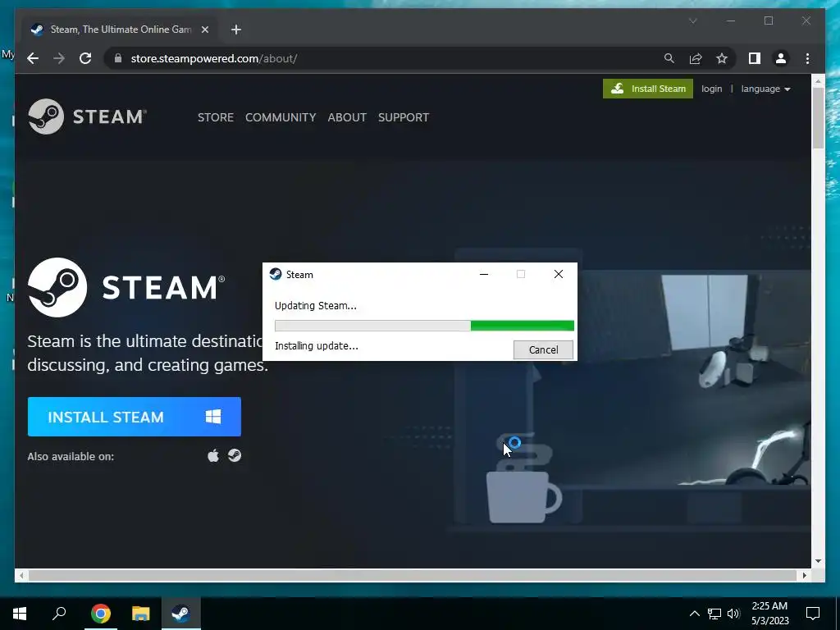This screenshot has height=630, width=840.
Task: Click the Apple macOS download icon
Action: click(x=213, y=456)
